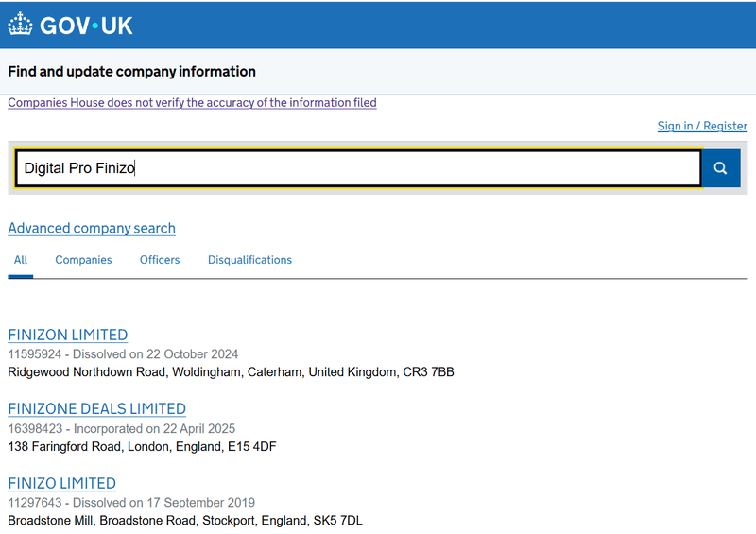Switch to the Disqualifications tab

(249, 260)
